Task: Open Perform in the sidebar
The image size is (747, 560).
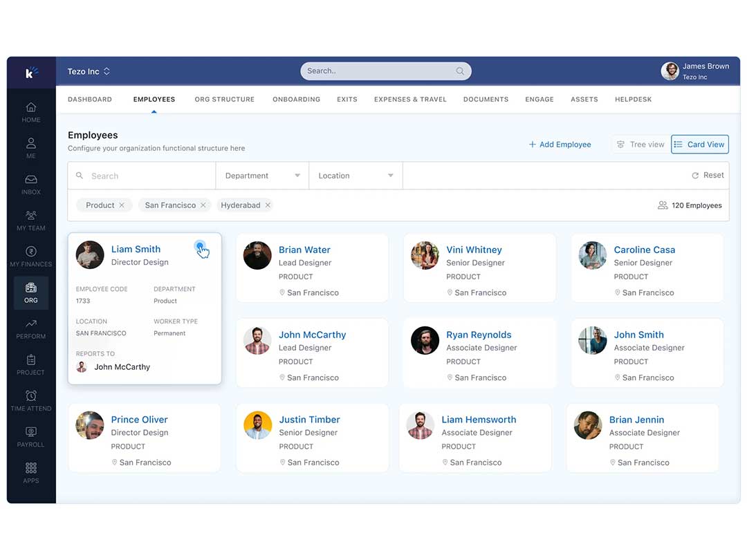Action: 31,329
